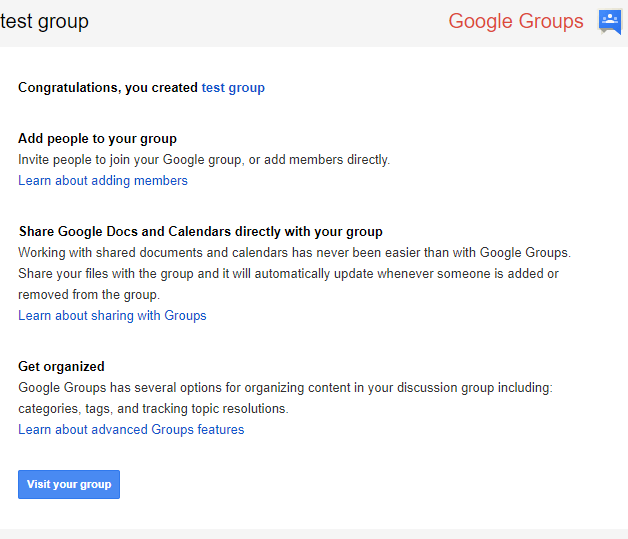Screen dimensions: 628x539
Task: Click the 'Share Google Docs and Calendars' heading
Action: (200, 232)
